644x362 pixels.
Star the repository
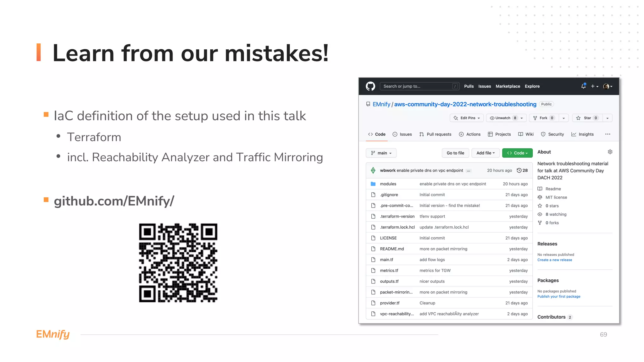click(587, 118)
